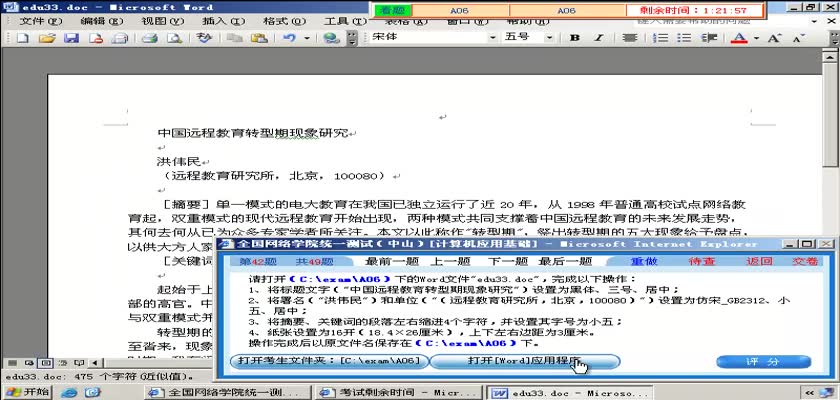
Task: Open the 开始 Start button
Action: pyautogui.click(x=26, y=393)
